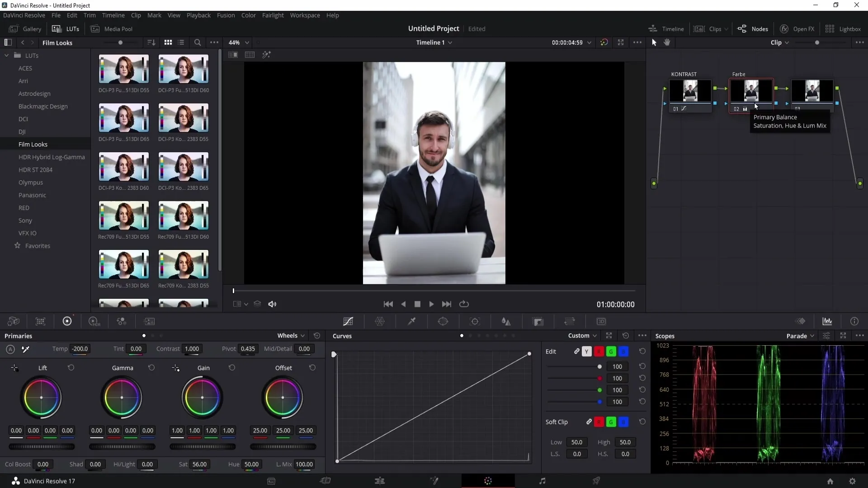Select the Color Warper tool icon

[x=380, y=321]
